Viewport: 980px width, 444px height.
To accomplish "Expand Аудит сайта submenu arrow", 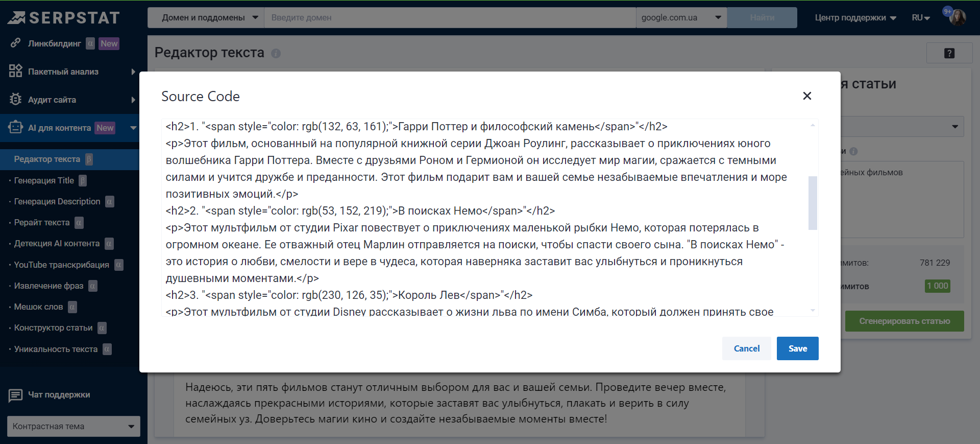I will pyautogui.click(x=133, y=100).
